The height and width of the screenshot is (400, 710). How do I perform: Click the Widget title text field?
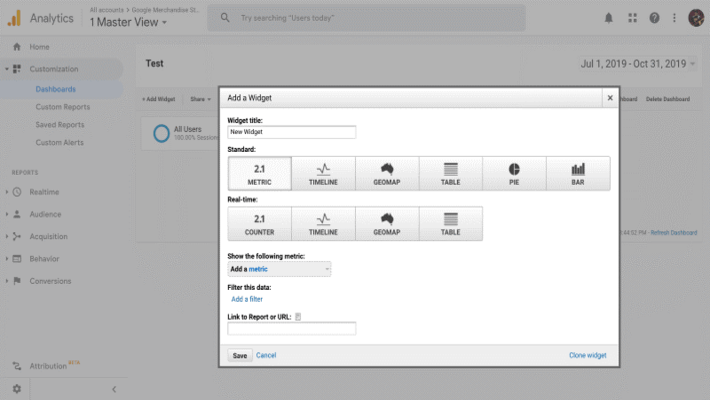click(x=291, y=132)
